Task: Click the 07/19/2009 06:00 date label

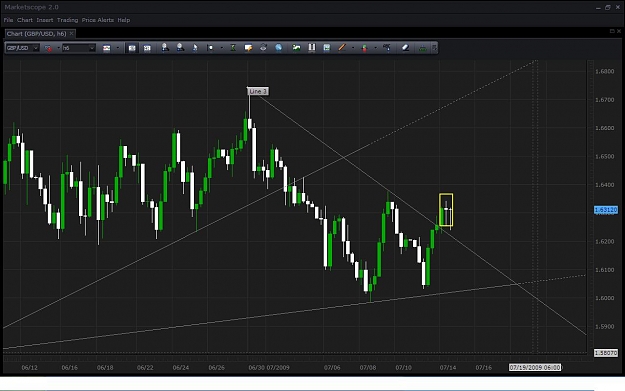Action: click(x=535, y=367)
